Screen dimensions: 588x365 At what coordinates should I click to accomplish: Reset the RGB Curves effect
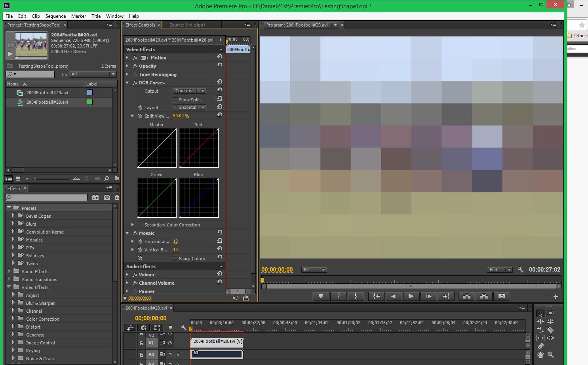pyautogui.click(x=219, y=82)
